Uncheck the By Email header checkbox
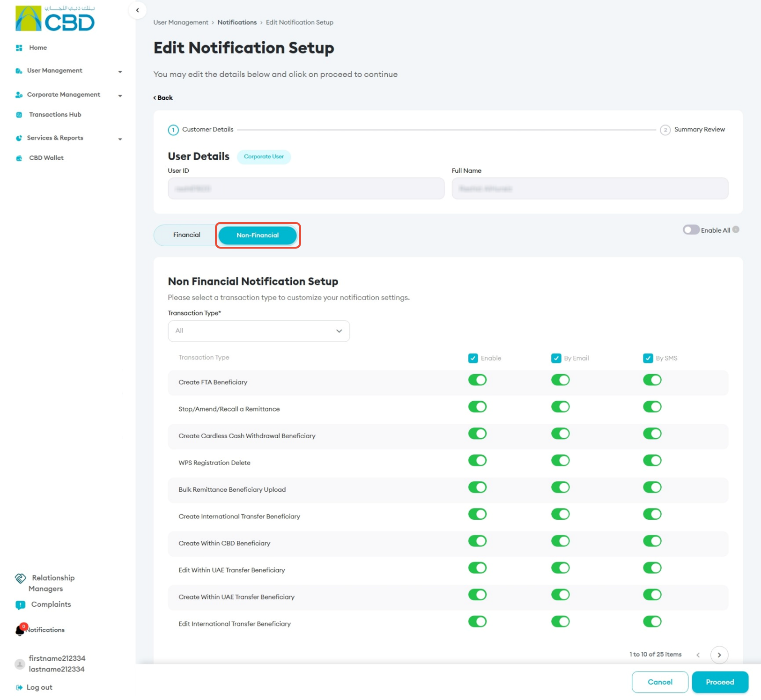761x700 pixels. pos(556,358)
